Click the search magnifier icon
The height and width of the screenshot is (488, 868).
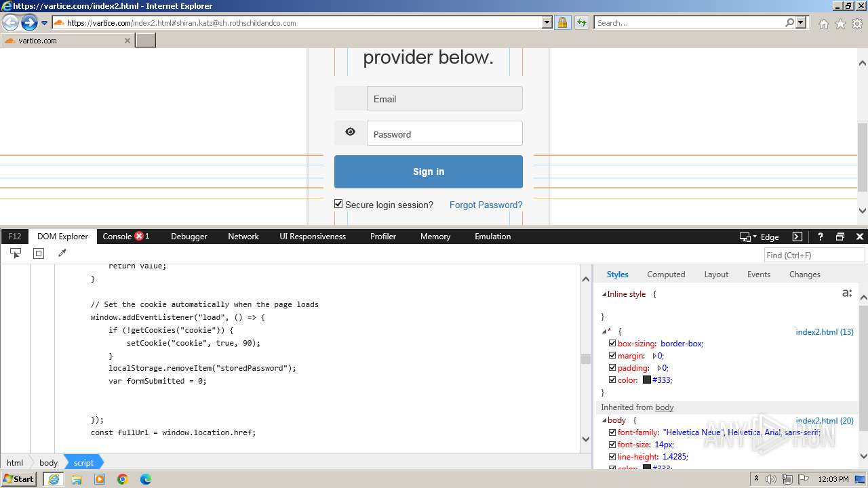[789, 22]
